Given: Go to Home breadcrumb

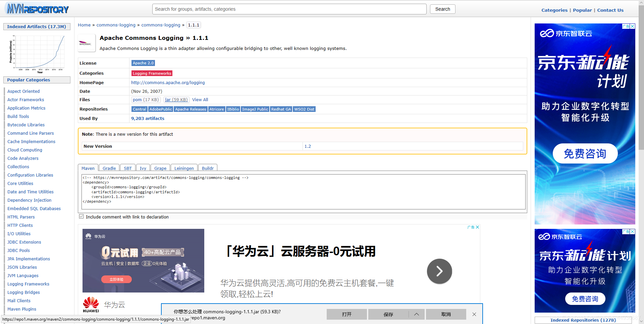Looking at the screenshot, I should coord(84,25).
